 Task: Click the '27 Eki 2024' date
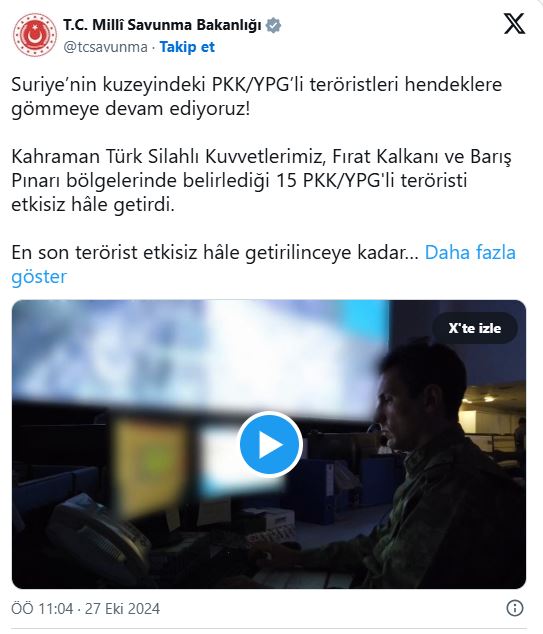point(123,608)
